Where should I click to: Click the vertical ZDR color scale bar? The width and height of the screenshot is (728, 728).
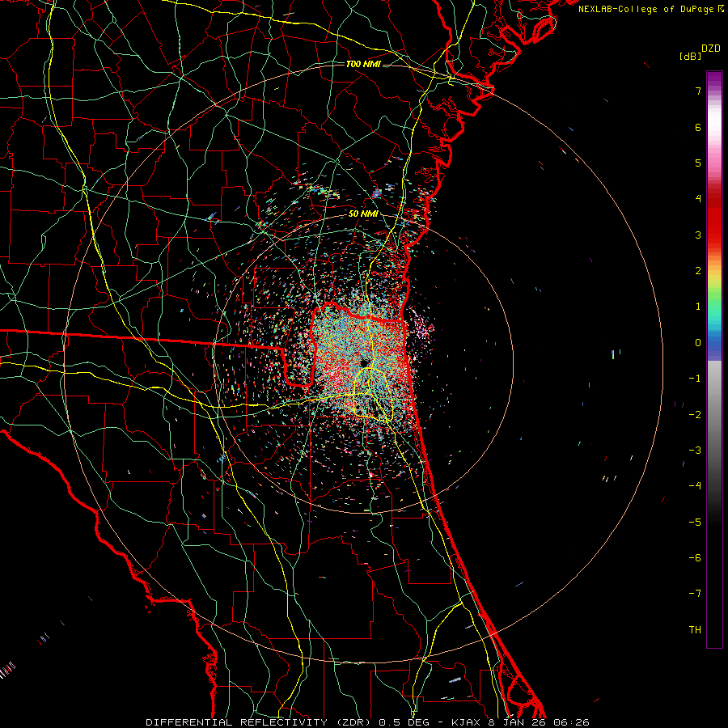pos(714,359)
